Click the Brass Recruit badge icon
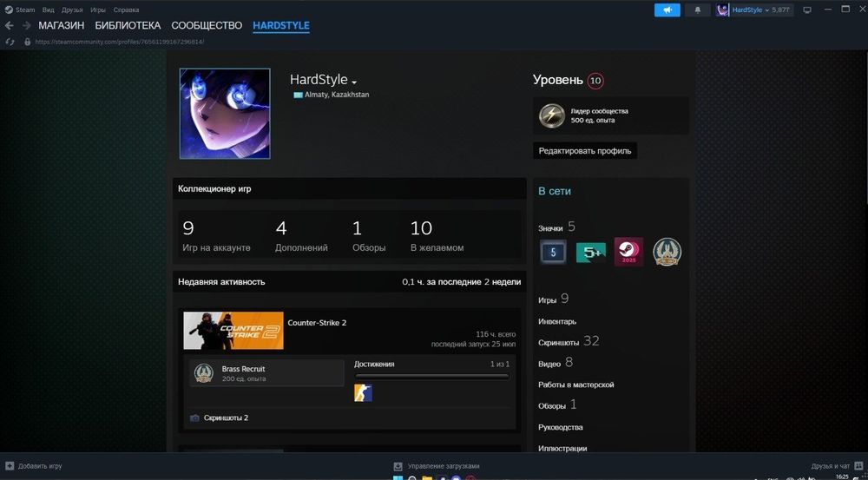868x480 pixels. (x=204, y=373)
